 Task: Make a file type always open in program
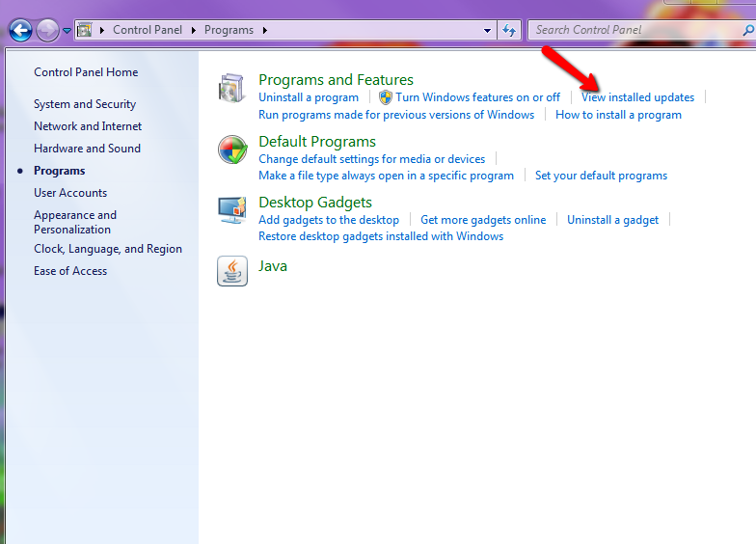[386, 176]
